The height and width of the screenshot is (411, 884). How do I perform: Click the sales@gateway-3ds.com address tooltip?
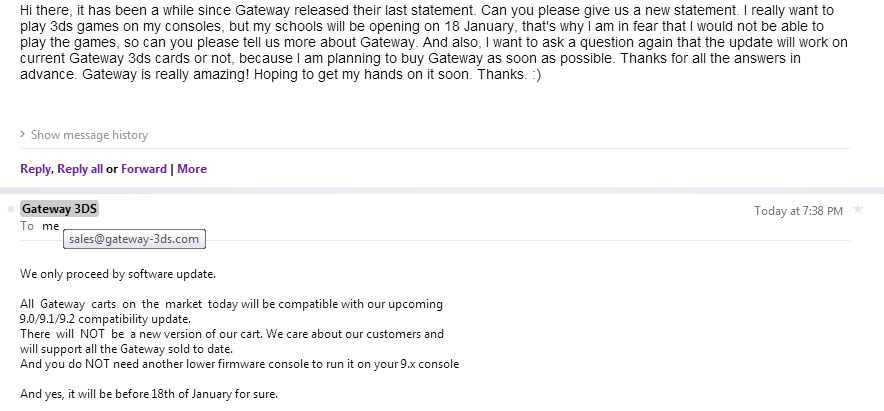134,240
